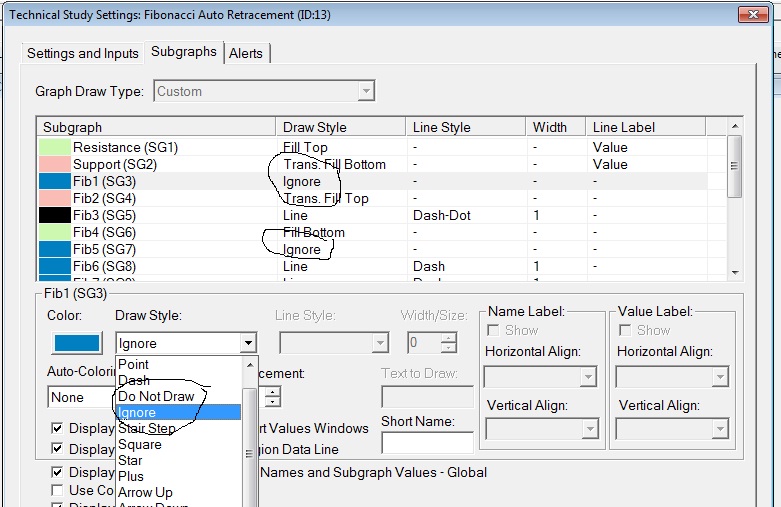Switch to the Settings and Inputs tab
This screenshot has height=507, width=781.
(x=82, y=53)
